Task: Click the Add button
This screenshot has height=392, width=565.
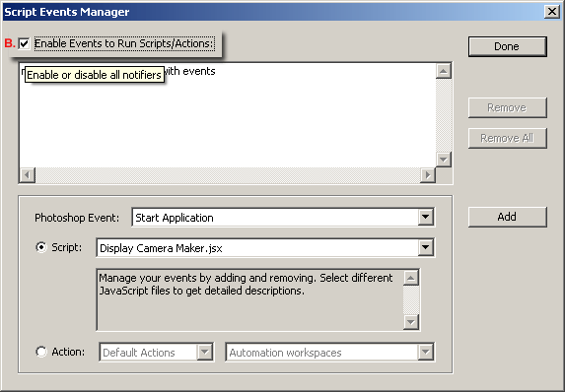Action: pyautogui.click(x=508, y=217)
